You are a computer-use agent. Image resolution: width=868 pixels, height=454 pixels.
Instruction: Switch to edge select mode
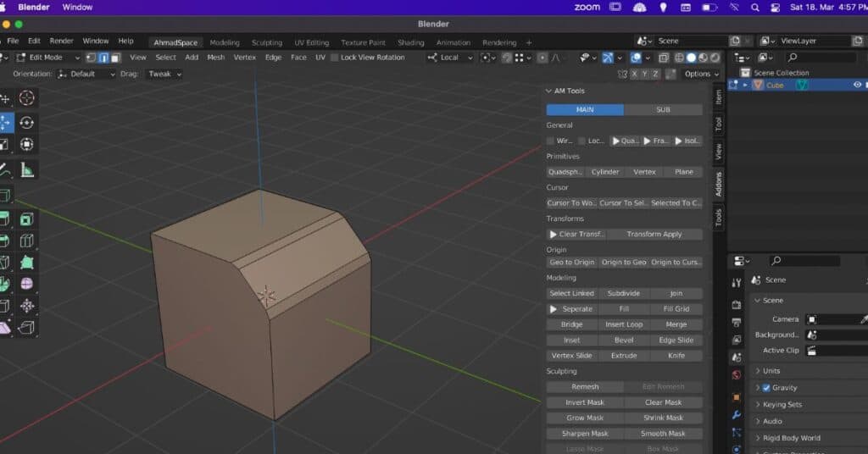pyautogui.click(x=103, y=58)
